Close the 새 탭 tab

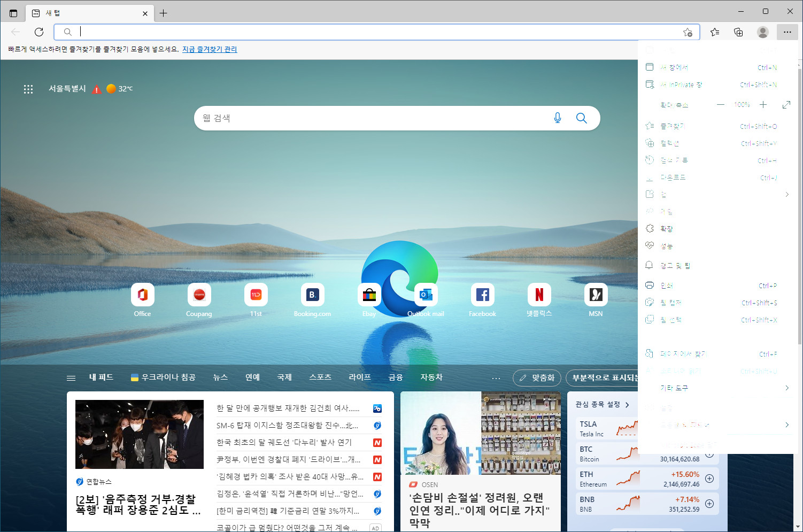coord(145,13)
